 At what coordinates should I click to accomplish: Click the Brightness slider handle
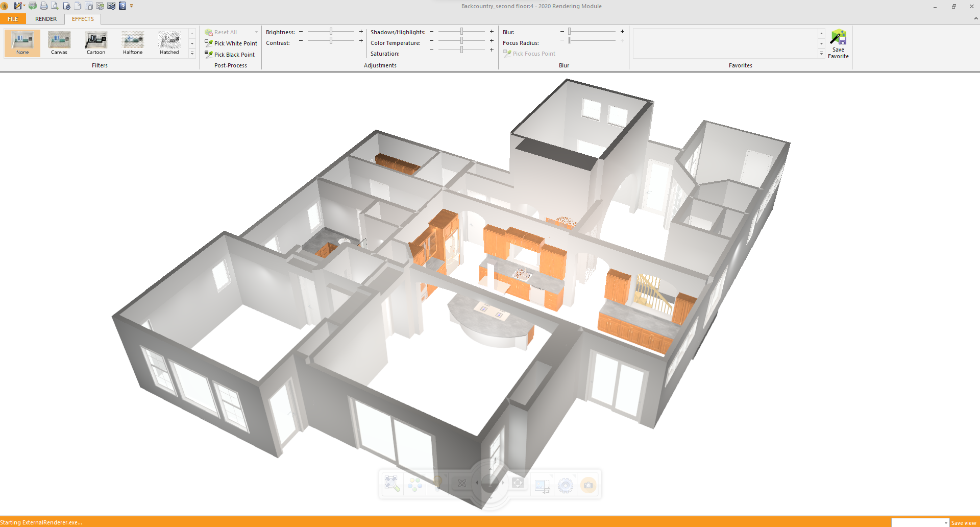click(331, 32)
